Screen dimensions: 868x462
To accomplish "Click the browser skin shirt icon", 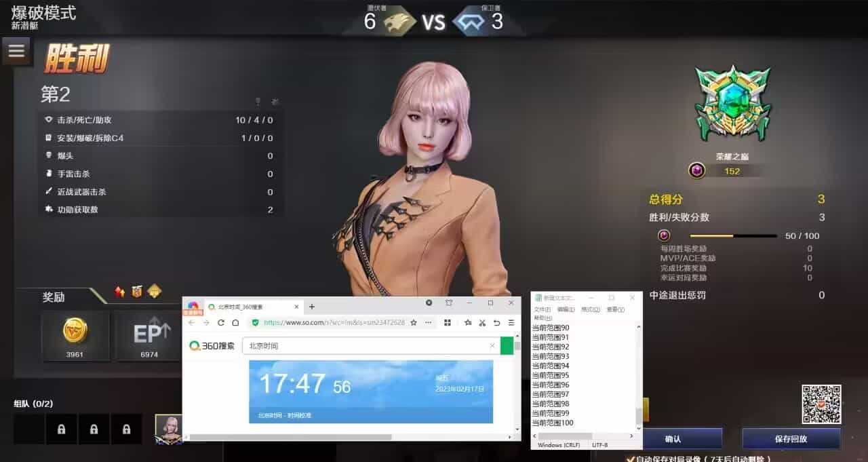I will pos(449,303).
